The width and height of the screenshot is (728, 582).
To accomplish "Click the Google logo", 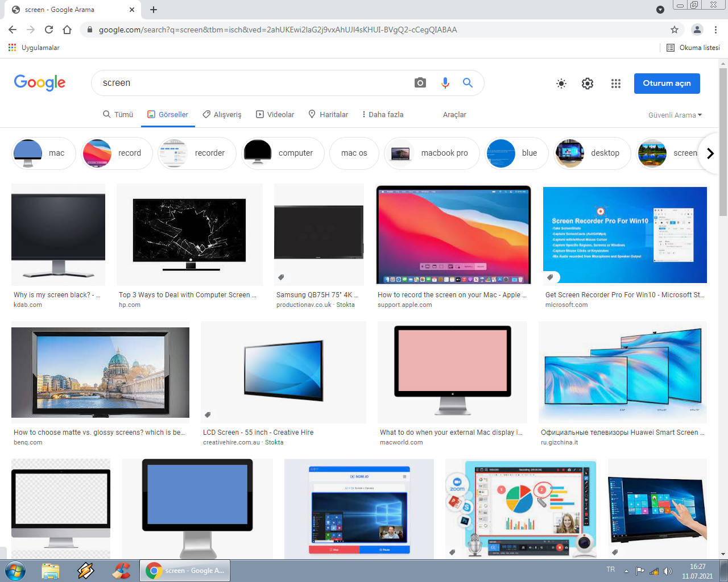I will (x=40, y=83).
